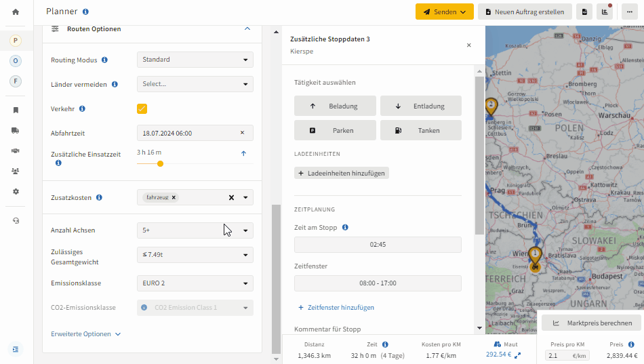Click the Maut amount 292.54 €
The image size is (644, 364).
coord(498,354)
